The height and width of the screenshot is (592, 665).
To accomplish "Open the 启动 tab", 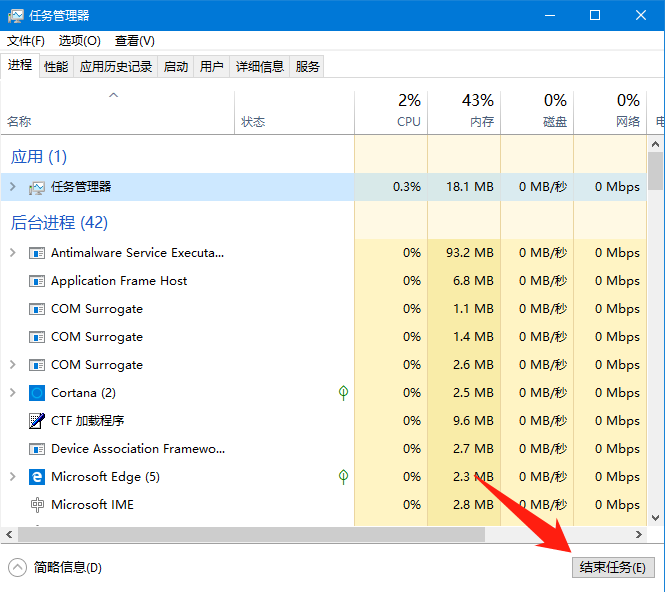I will [x=176, y=67].
